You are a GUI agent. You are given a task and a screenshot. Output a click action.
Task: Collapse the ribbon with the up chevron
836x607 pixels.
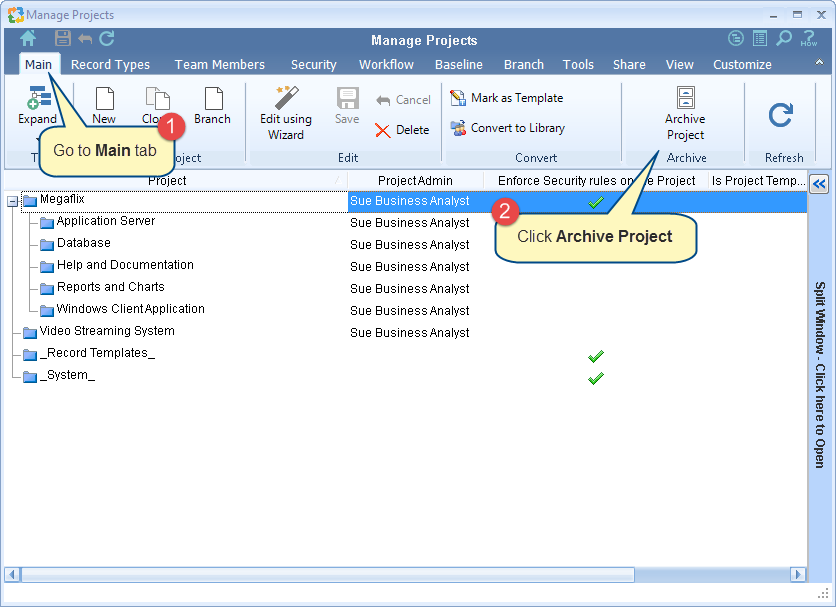(x=819, y=63)
